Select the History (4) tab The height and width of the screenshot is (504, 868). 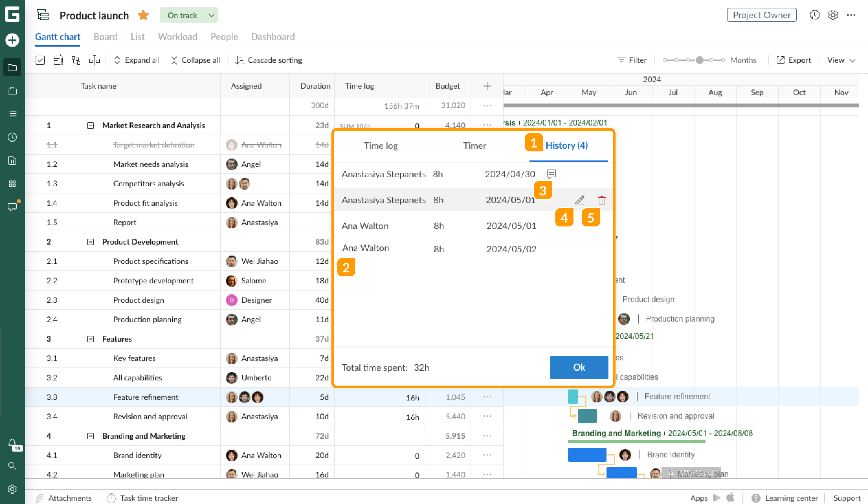[567, 146]
